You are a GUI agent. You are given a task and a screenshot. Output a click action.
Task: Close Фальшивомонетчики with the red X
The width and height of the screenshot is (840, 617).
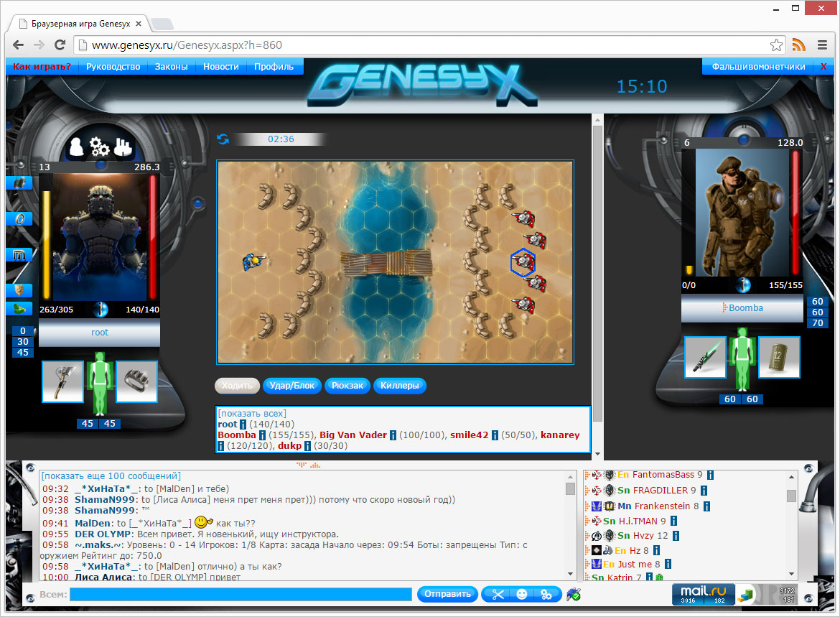pyautogui.click(x=823, y=67)
